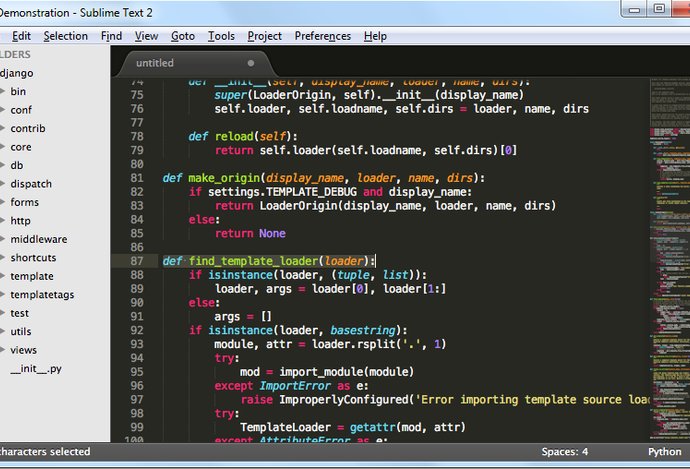The height and width of the screenshot is (469, 690).
Task: Select the utils folder
Action: [x=21, y=332]
